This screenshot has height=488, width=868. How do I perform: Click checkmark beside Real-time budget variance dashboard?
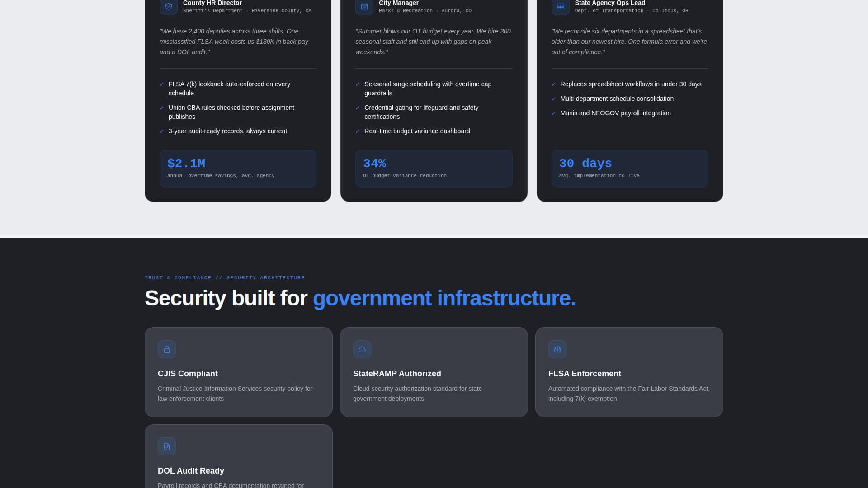click(358, 131)
